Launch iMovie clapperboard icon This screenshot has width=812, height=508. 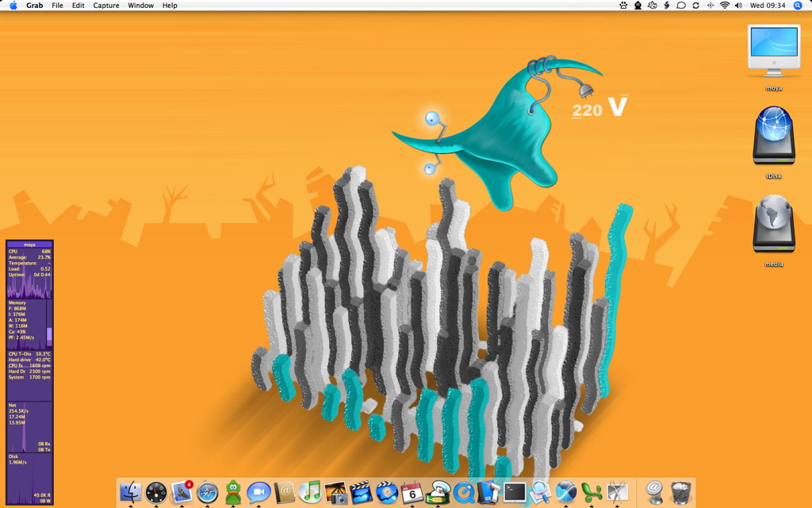361,492
